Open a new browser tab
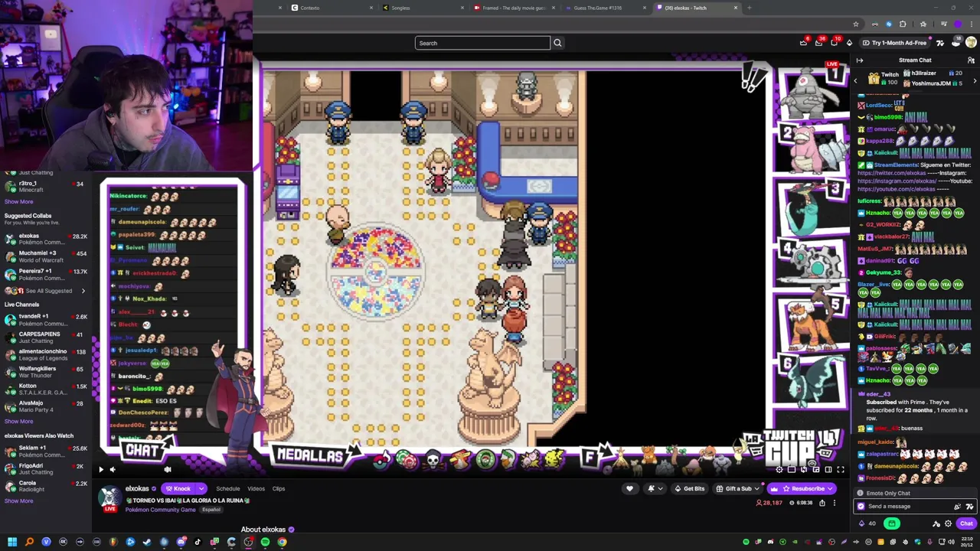 click(x=749, y=8)
